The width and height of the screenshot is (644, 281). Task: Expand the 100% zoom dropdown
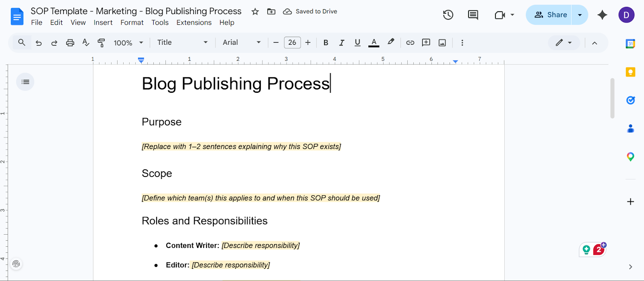(x=128, y=43)
